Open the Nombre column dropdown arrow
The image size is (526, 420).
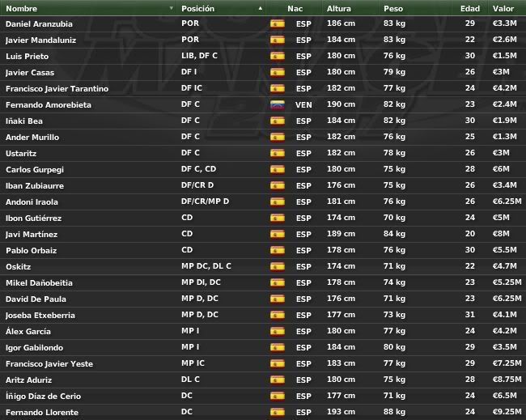click(172, 8)
